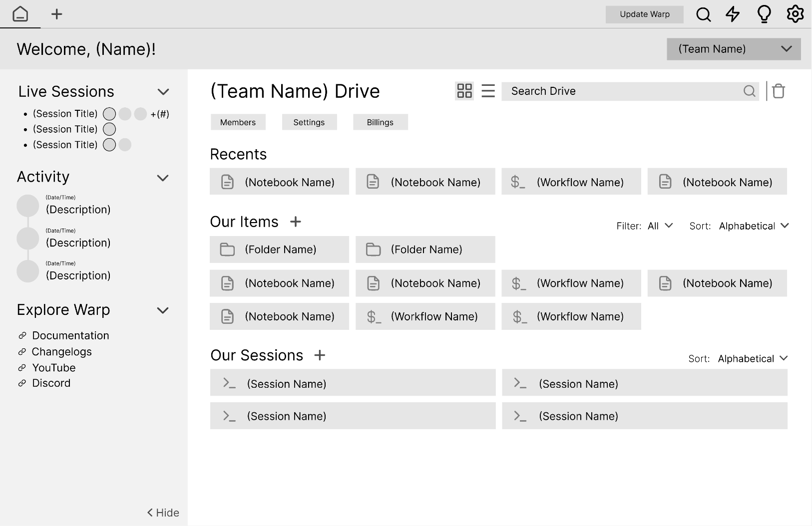Click first avatar of first live session
Viewport: 812px width, 526px height.
[x=109, y=114]
